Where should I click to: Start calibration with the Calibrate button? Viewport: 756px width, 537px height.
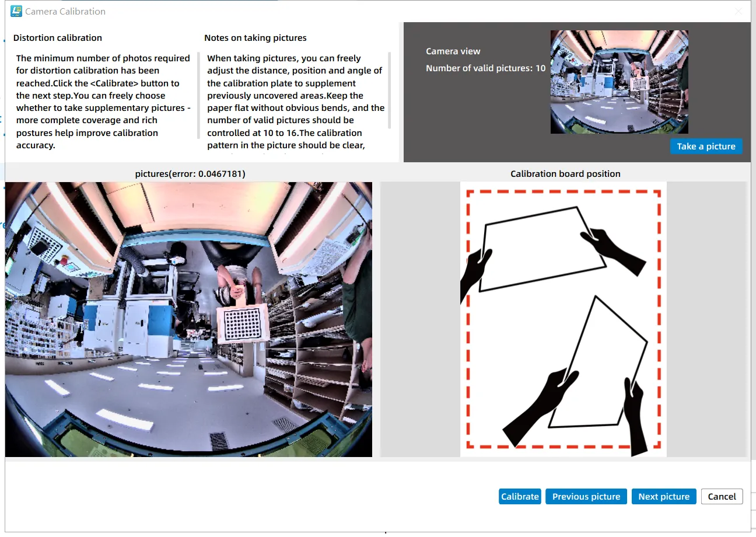(520, 496)
